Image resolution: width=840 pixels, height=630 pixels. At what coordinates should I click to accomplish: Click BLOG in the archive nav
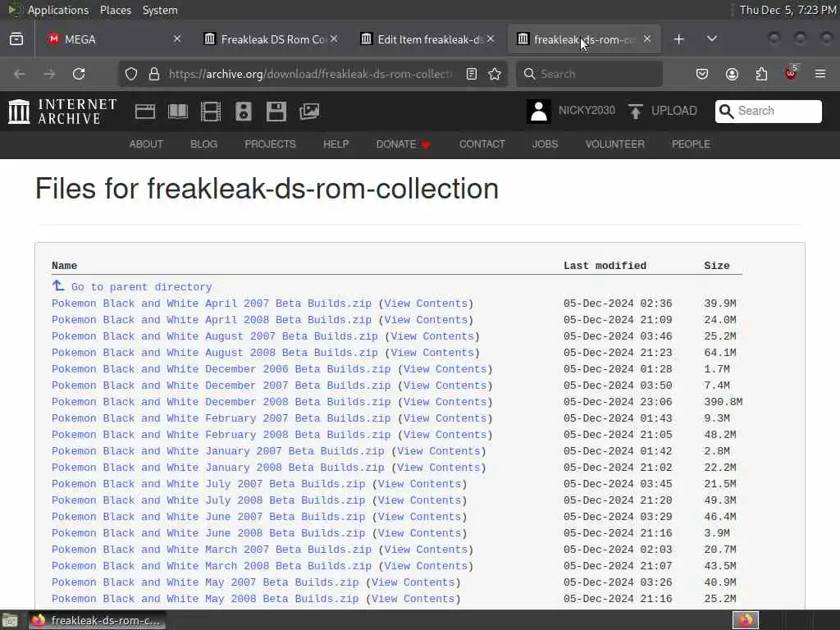(x=203, y=144)
